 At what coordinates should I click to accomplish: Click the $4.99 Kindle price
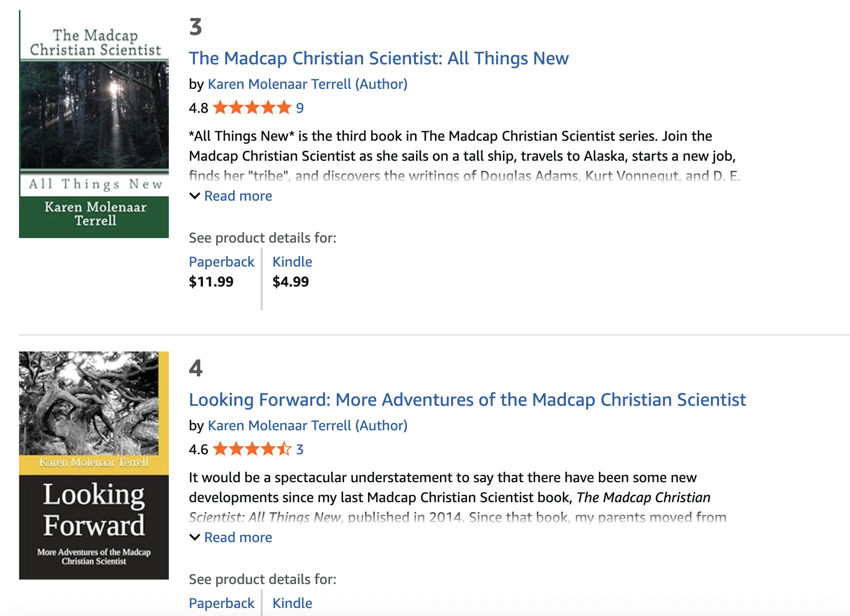pyautogui.click(x=291, y=282)
